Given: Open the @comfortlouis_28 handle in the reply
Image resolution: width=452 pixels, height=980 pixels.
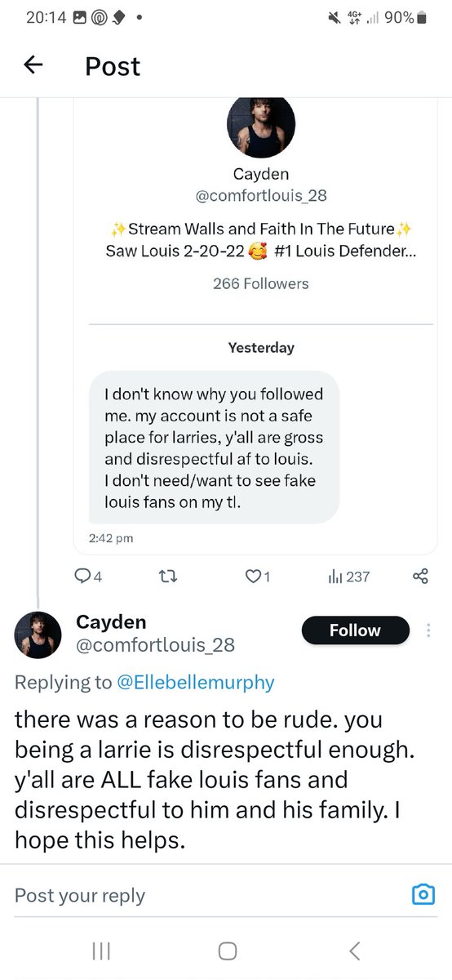Looking at the screenshot, I should tap(155, 645).
